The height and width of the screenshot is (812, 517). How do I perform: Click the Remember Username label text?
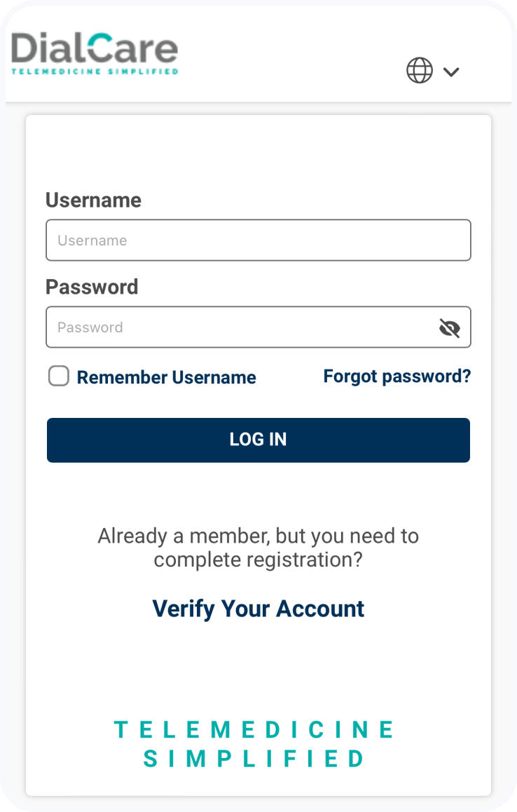click(x=166, y=377)
